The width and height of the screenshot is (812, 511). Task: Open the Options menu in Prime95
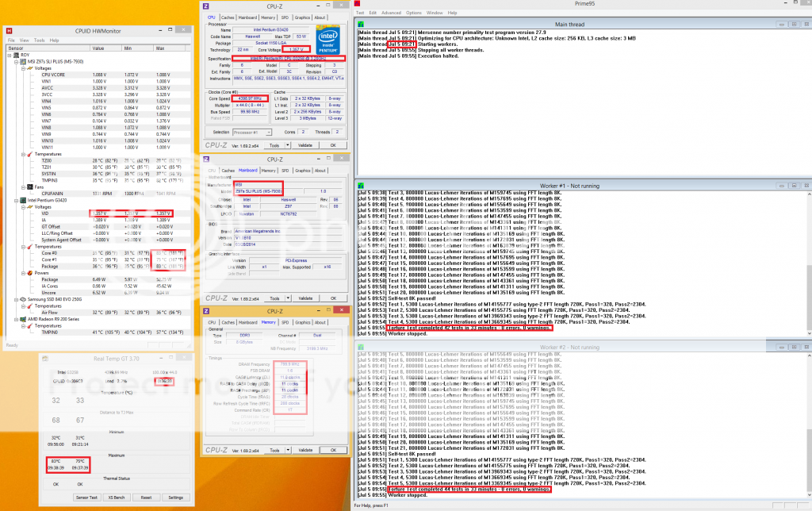[414, 13]
